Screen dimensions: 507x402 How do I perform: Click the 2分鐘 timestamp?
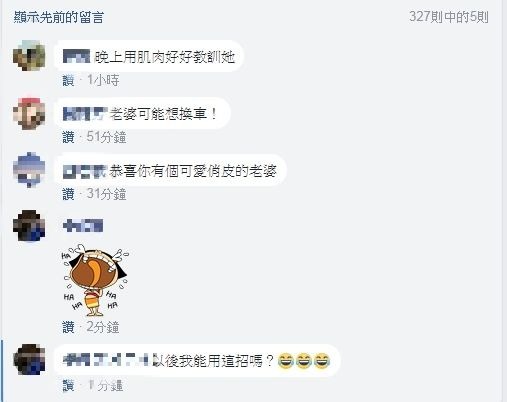coord(103,327)
